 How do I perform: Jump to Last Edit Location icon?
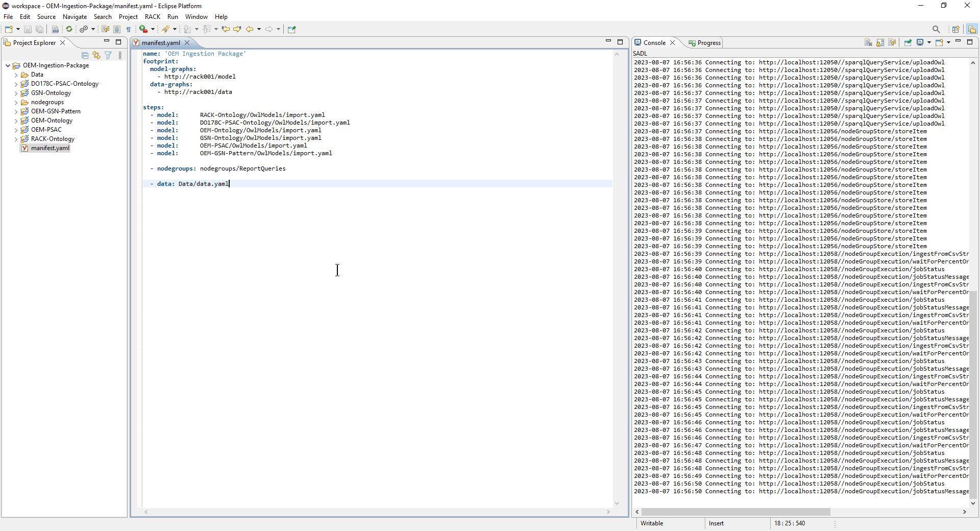point(226,29)
